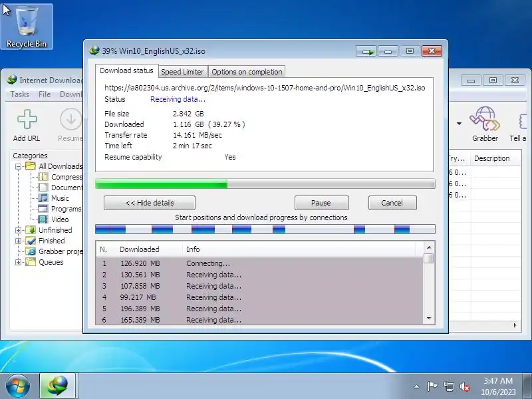The width and height of the screenshot is (532, 399).
Task: Click the connections list scroll up arrow
Action: pos(429,247)
